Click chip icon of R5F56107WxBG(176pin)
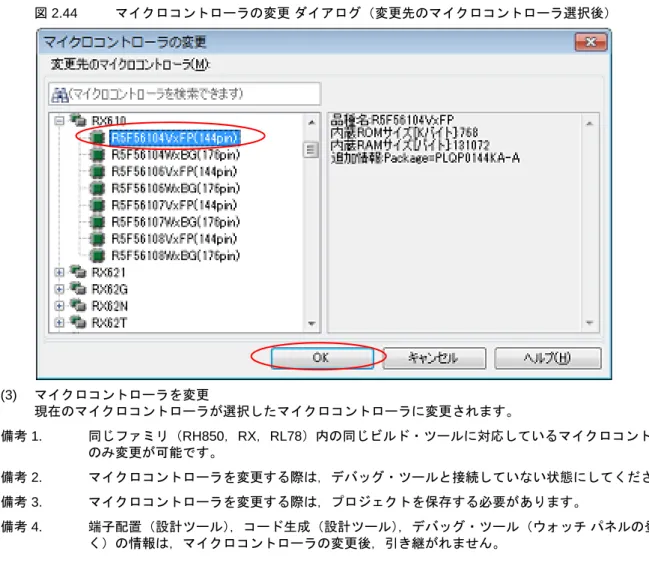 (97, 222)
